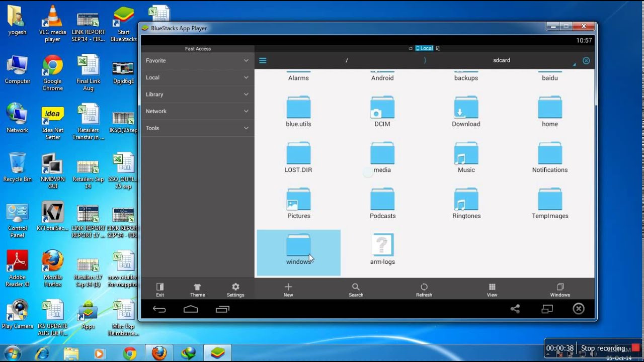Toggle BlueStacks fullscreen icon

[x=547, y=309]
